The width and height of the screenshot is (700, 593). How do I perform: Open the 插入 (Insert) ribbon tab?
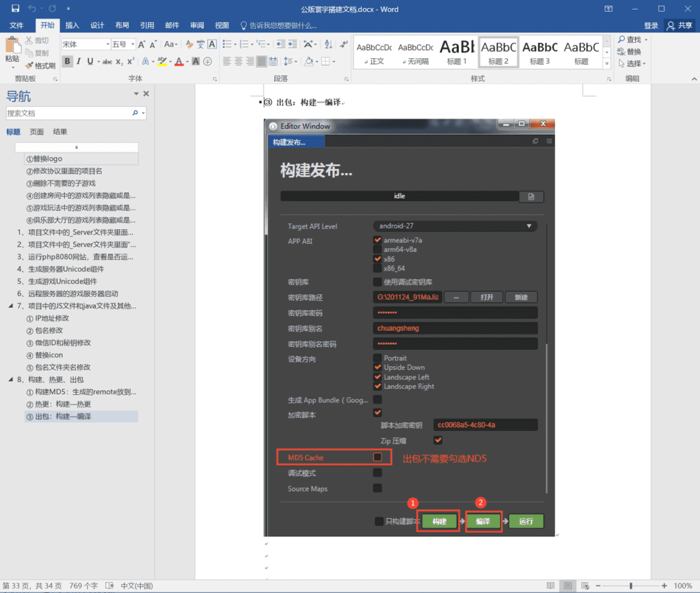72,25
